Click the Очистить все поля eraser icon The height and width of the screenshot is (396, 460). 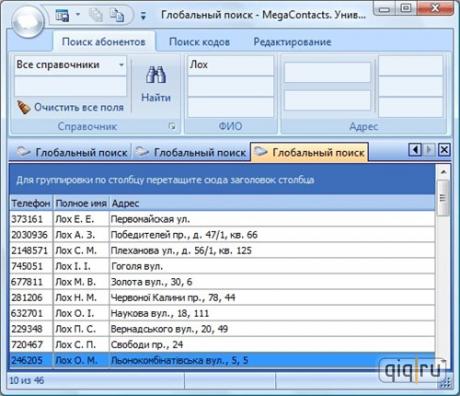23,107
